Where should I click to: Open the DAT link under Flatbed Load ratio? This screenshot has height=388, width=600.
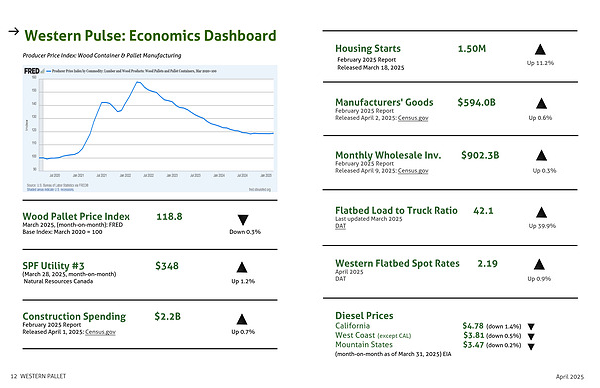[x=341, y=226]
